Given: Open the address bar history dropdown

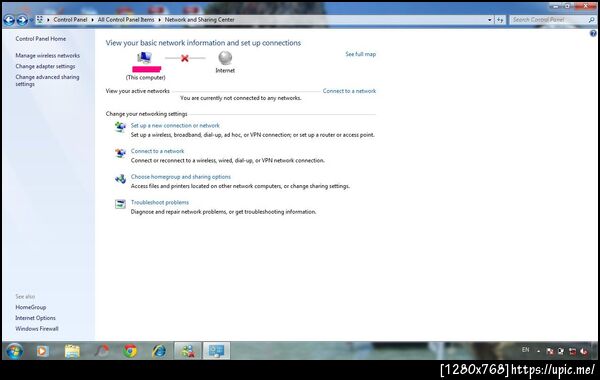Looking at the screenshot, I should [489, 20].
